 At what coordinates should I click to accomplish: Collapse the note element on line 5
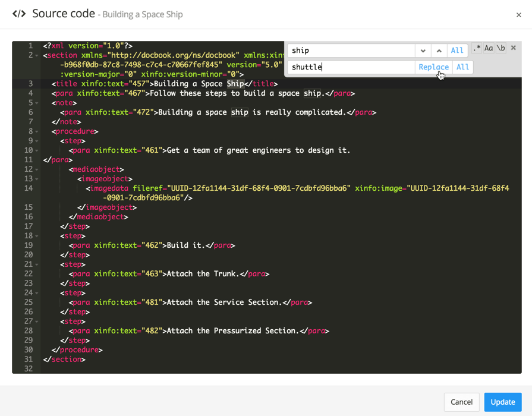tap(37, 103)
